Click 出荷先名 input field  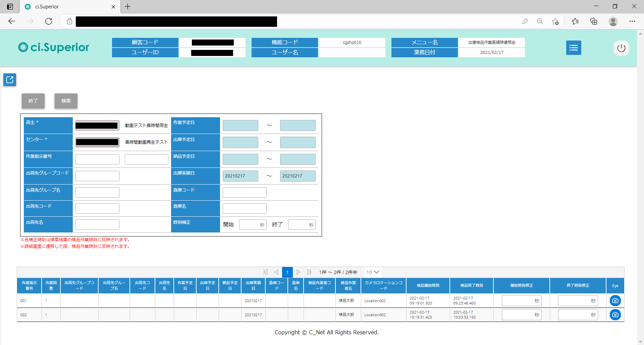pos(97,224)
